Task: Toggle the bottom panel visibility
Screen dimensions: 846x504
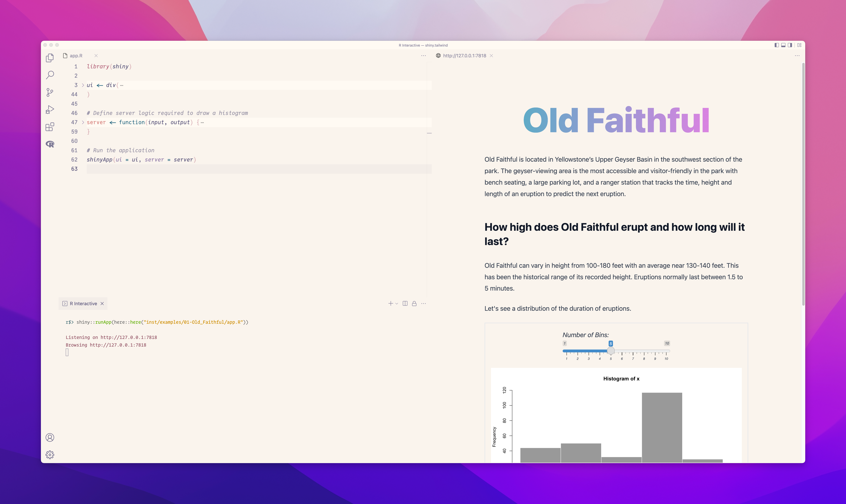Action: [x=783, y=45]
